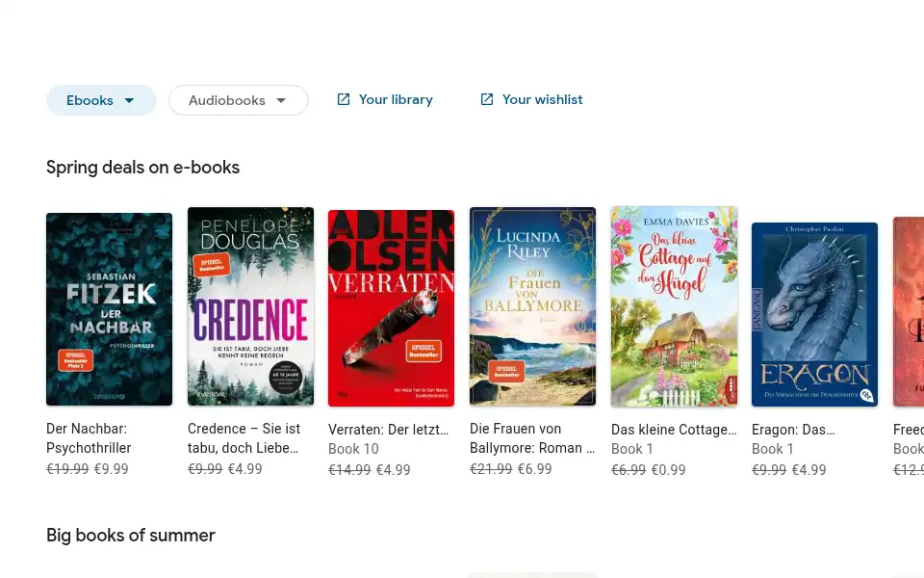This screenshot has height=578, width=924.
Task: Open Credence book cover by Penelope Douglas
Action: pyautogui.click(x=250, y=306)
